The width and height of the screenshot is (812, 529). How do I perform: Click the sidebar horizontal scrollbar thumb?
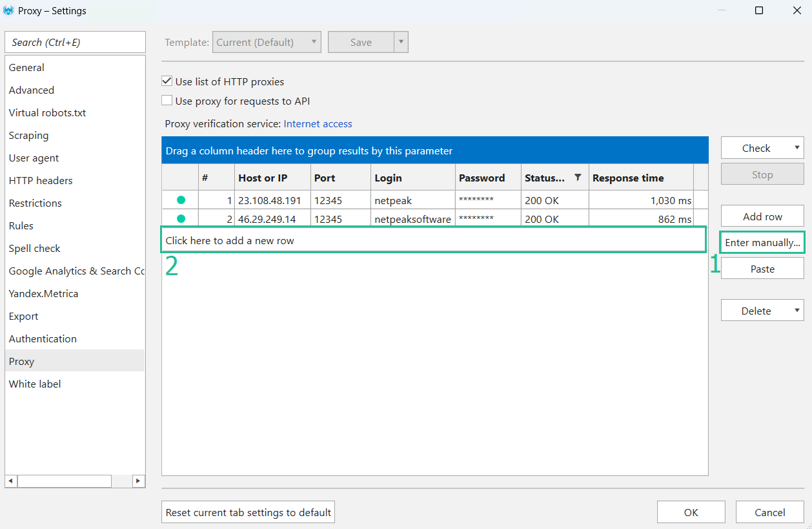click(65, 481)
